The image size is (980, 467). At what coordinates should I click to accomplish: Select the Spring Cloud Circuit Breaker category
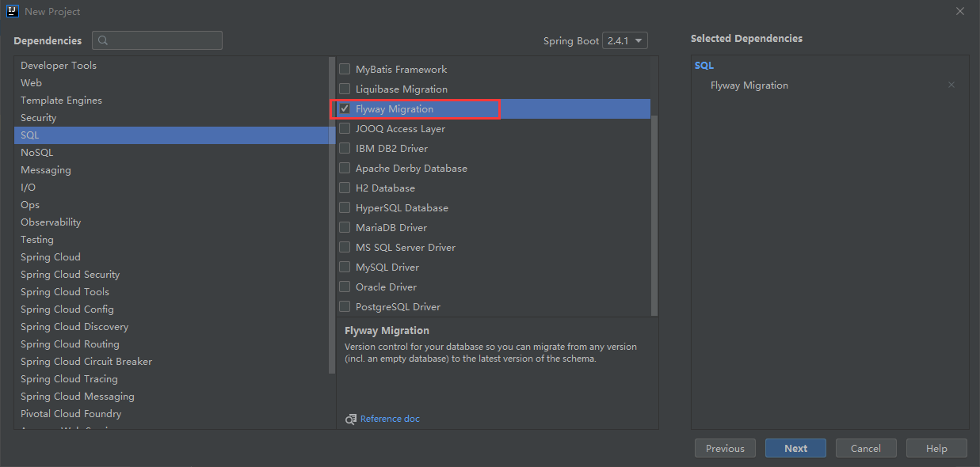click(171, 361)
